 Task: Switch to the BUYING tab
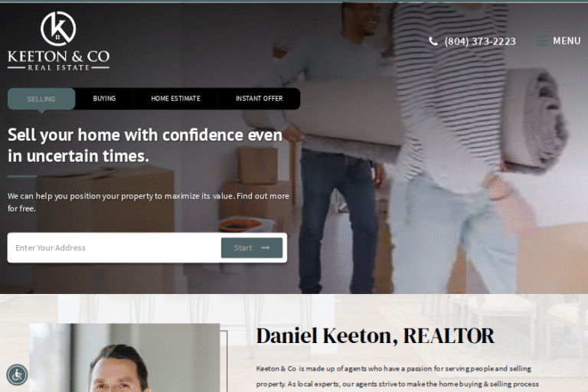(104, 99)
